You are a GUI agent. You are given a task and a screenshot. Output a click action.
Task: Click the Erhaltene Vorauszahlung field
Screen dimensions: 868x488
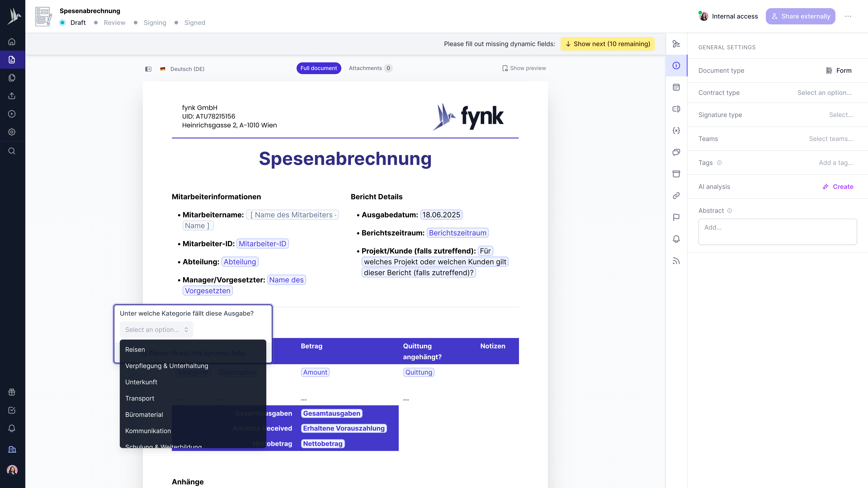[x=344, y=428]
